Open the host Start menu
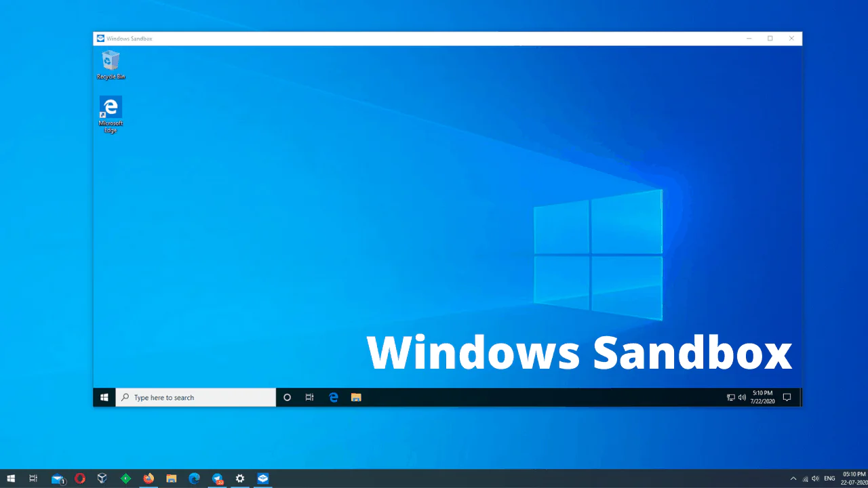This screenshot has height=488, width=868. click(11, 479)
